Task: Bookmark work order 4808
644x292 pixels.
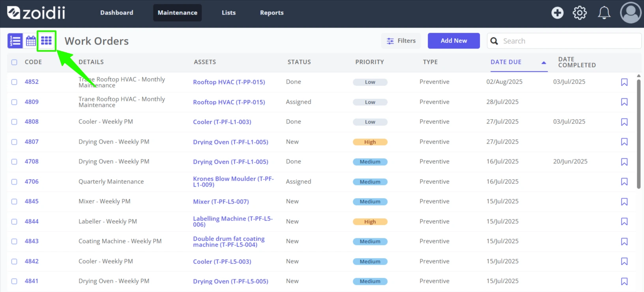Action: point(624,122)
